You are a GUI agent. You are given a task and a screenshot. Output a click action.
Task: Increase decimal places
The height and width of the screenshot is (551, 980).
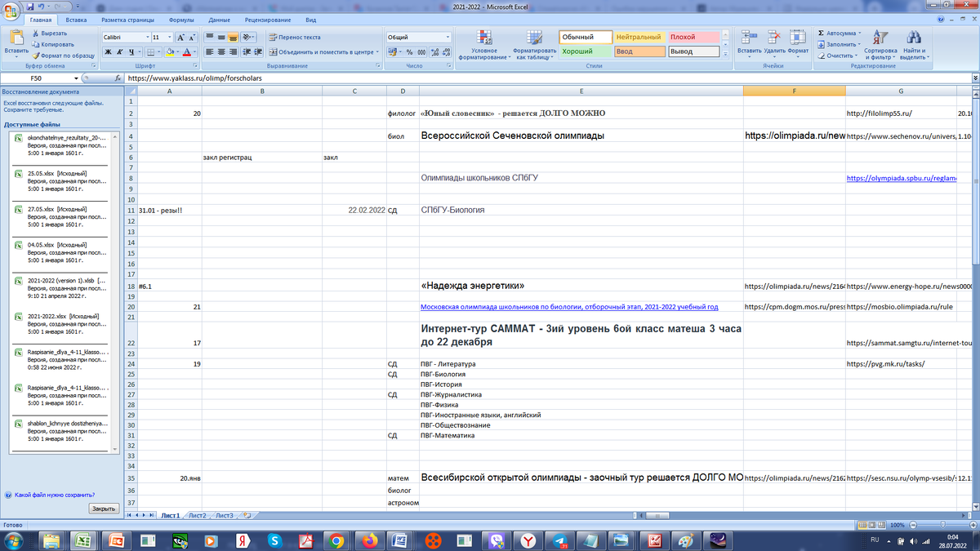(x=434, y=51)
